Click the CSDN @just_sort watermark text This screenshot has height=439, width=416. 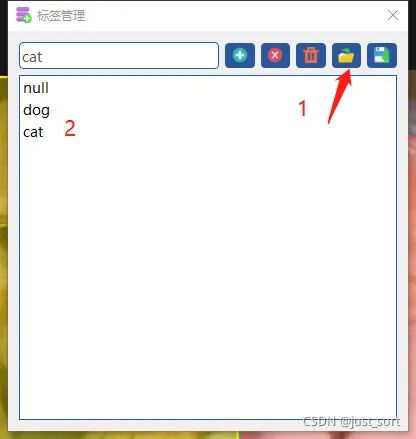(352, 422)
